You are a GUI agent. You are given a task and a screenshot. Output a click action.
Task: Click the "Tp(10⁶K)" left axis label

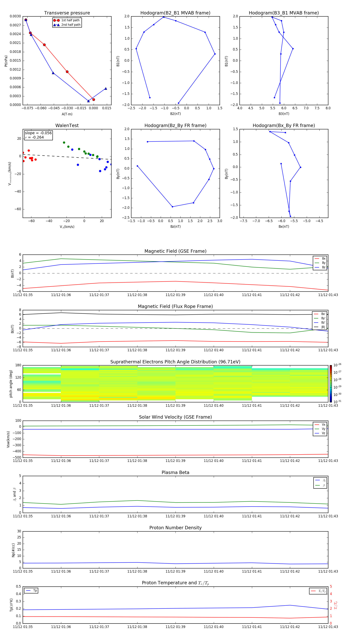[11, 605]
